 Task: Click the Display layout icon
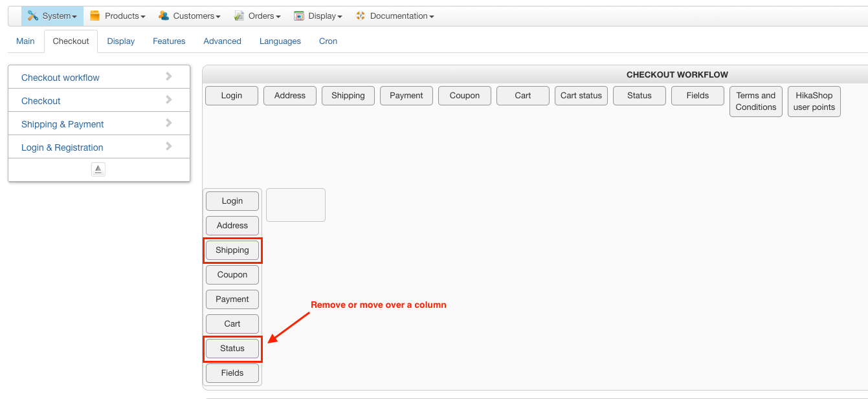point(299,16)
